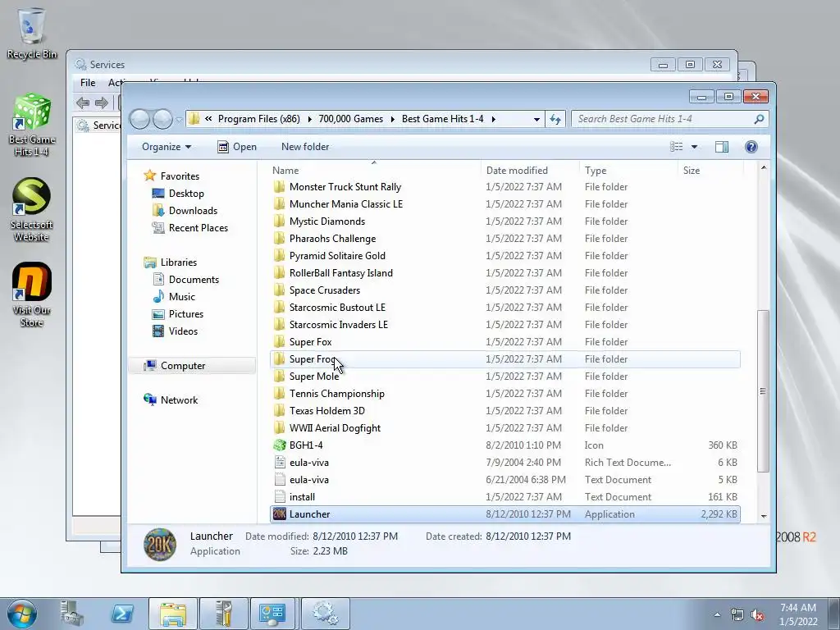Click the Start button on taskbar

coord(22,614)
